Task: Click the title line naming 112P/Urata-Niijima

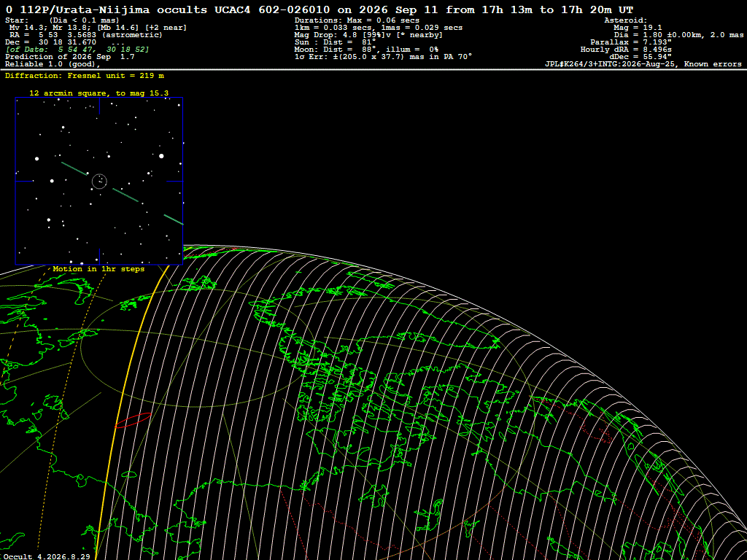Action: pos(320,9)
